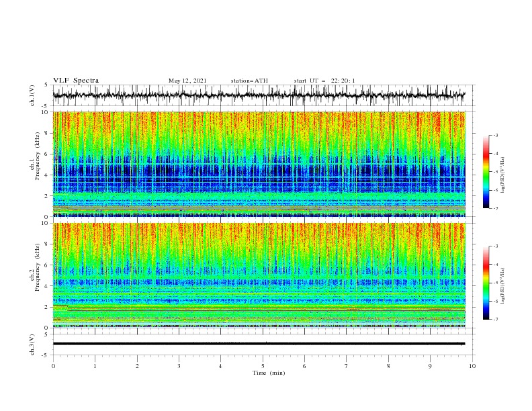
Task: Click the ch.2 colorbar 'log(PSD)(V²/Hz)' label
Action: pyautogui.click(x=503, y=286)
